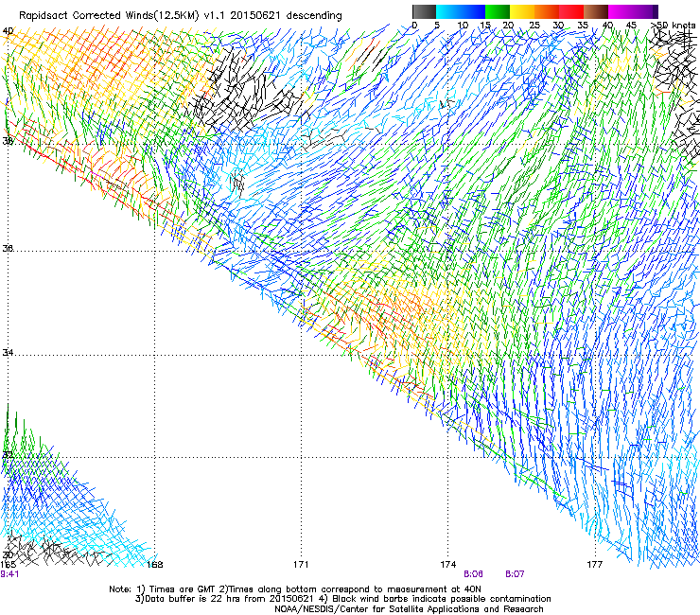Click the latitude label 36
This screenshot has width=700, height=615.
(8, 248)
